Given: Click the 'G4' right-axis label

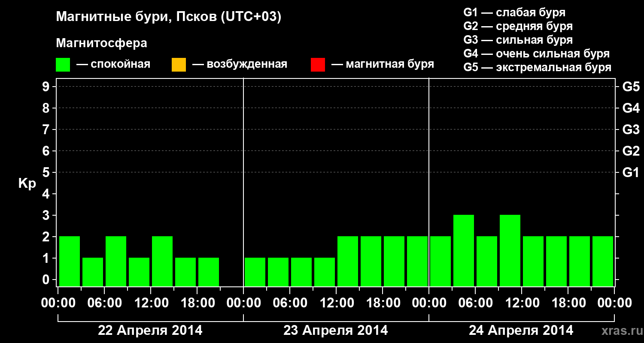Looking at the screenshot, I should pyautogui.click(x=631, y=108).
